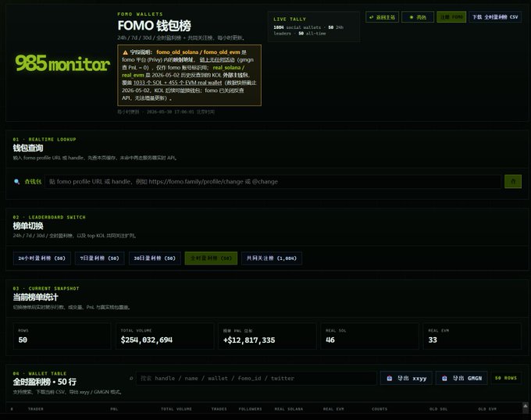The width and height of the screenshot is (531, 420).
Task: Click the FOLLOWERS column header
Action: click(x=250, y=409)
